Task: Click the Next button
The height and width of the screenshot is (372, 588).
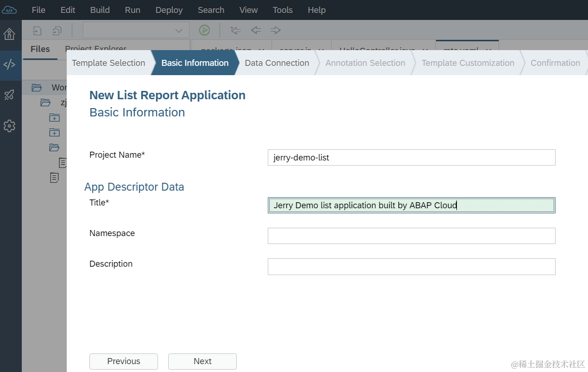Action: pyautogui.click(x=202, y=361)
